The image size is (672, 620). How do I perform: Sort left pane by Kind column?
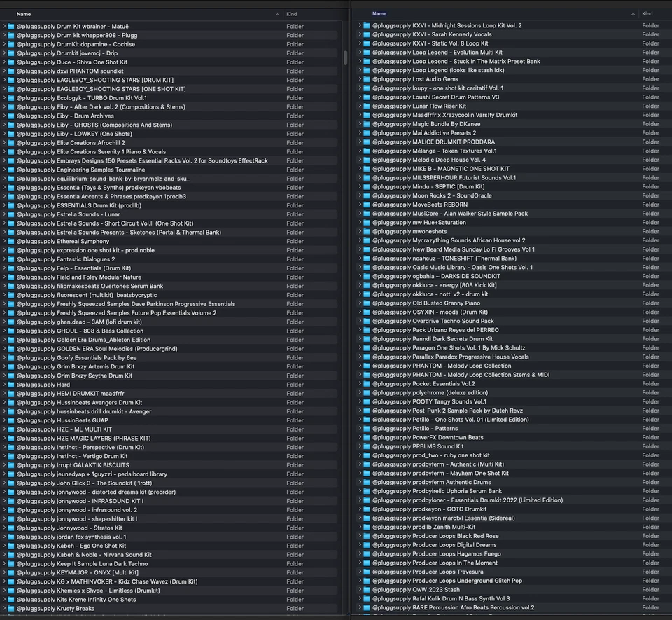tap(291, 14)
